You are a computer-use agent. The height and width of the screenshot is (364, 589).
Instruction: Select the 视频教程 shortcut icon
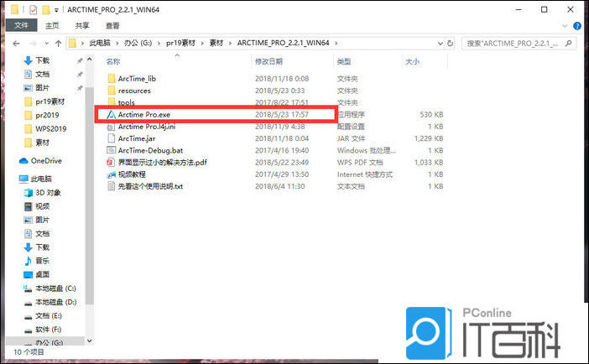point(111,174)
